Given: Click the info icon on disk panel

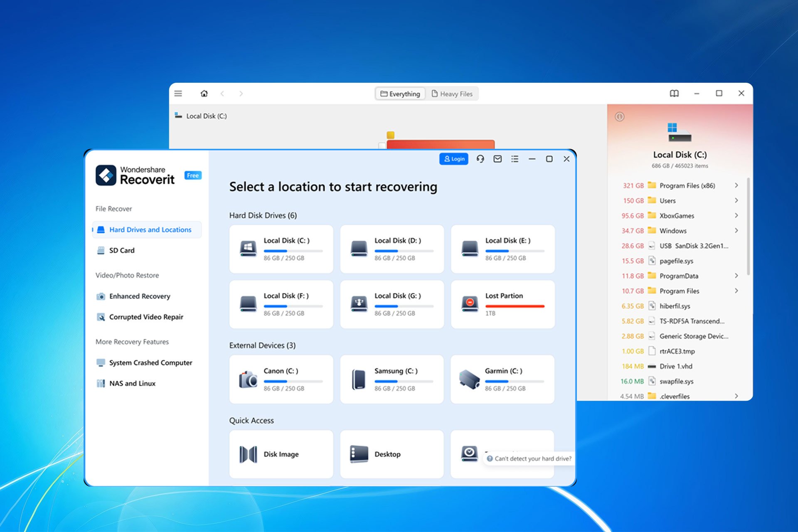Looking at the screenshot, I should tap(619, 117).
